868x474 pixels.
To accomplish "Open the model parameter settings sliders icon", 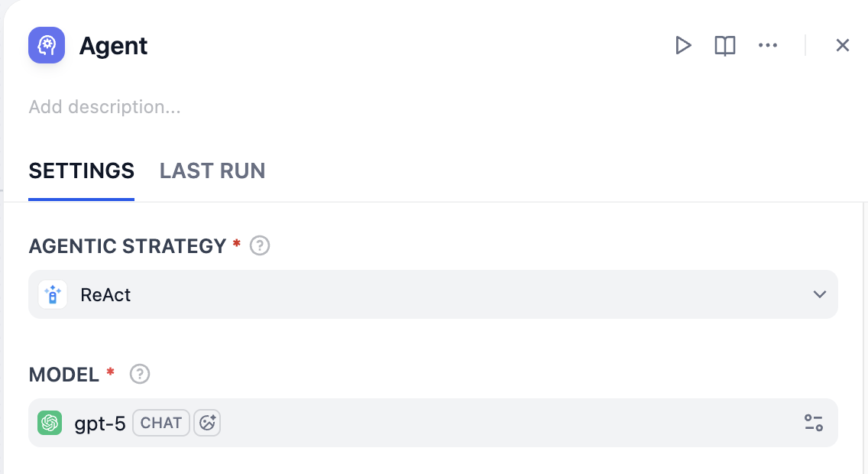I will pos(813,423).
